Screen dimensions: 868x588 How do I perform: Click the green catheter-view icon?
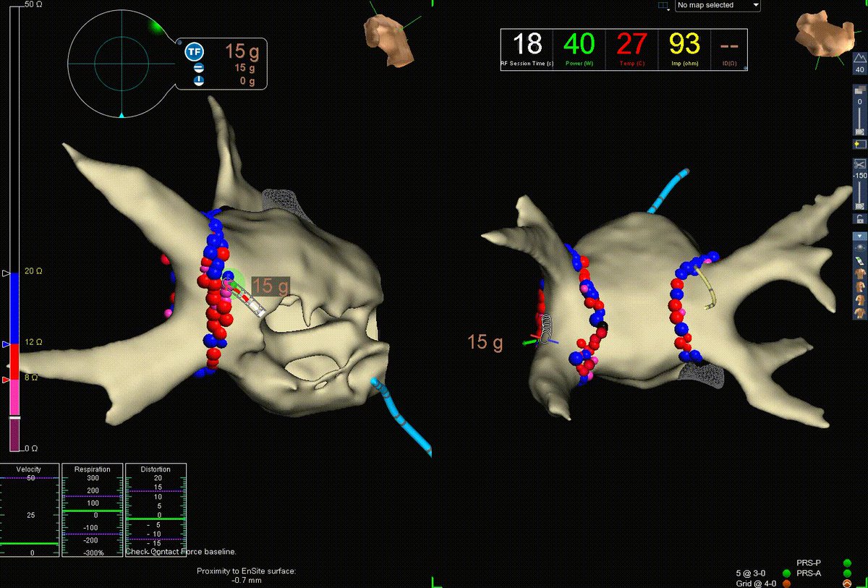859,260
